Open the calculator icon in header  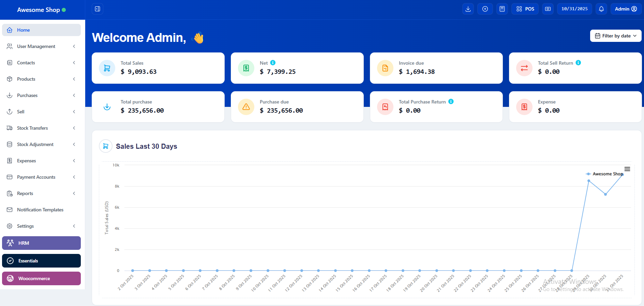coord(502,9)
